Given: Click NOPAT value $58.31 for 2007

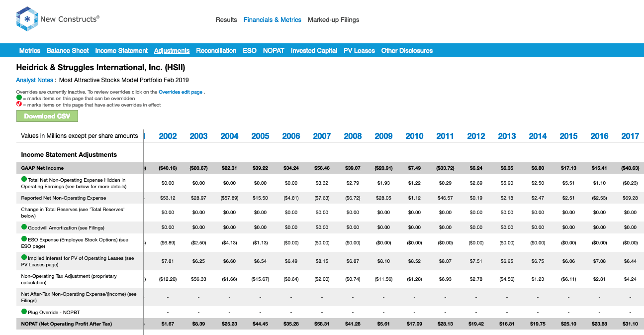Looking at the screenshot, I should pos(322,324).
